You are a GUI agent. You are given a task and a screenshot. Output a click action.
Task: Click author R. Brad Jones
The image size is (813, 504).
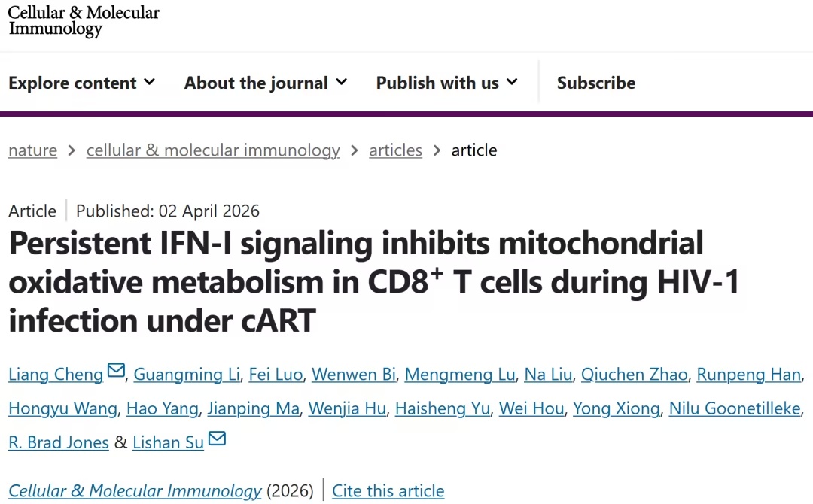click(x=59, y=442)
